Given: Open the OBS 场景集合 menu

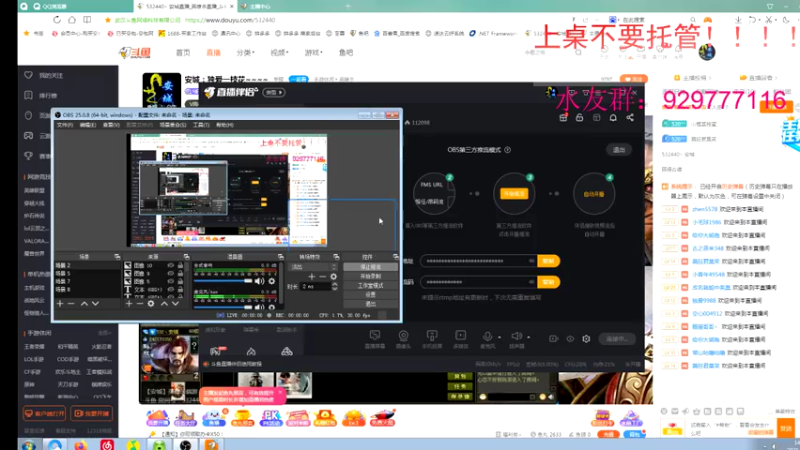Looking at the screenshot, I should [172, 125].
